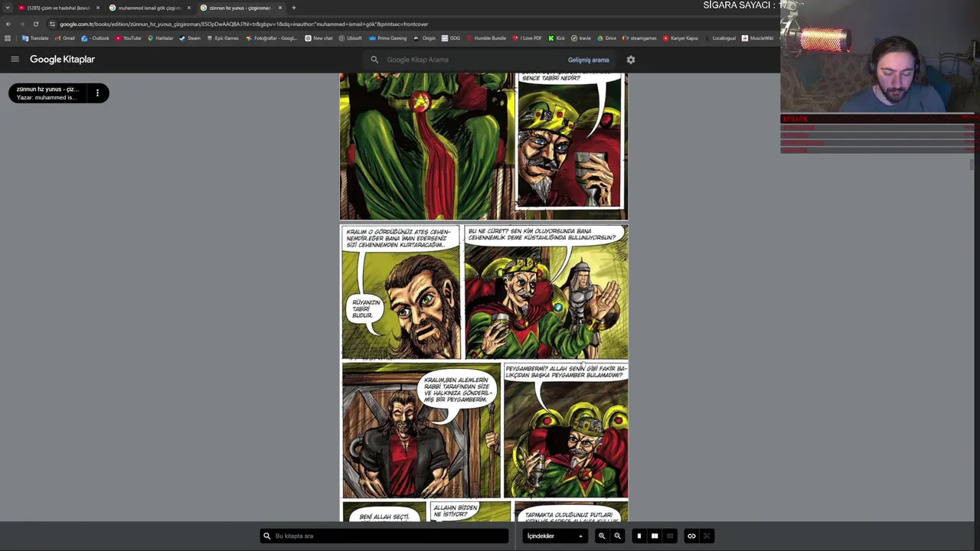This screenshot has width=980, height=551.
Task: Open the three-dot menu on the book card
Action: tap(97, 93)
